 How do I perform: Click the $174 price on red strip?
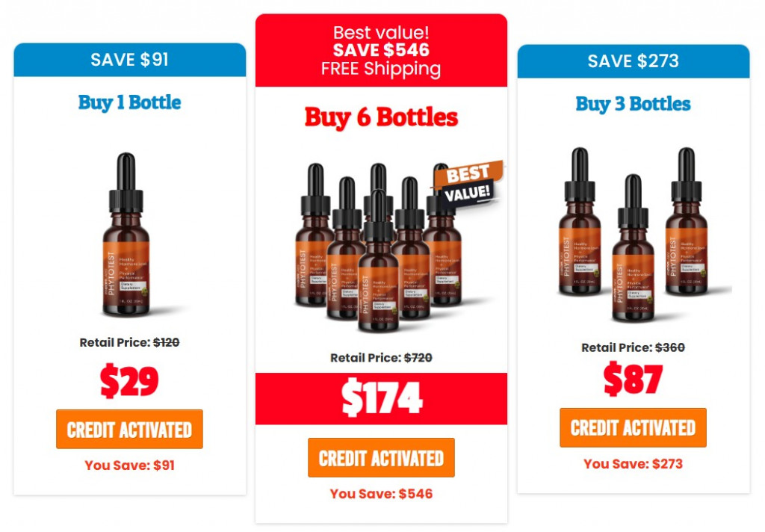tap(381, 399)
